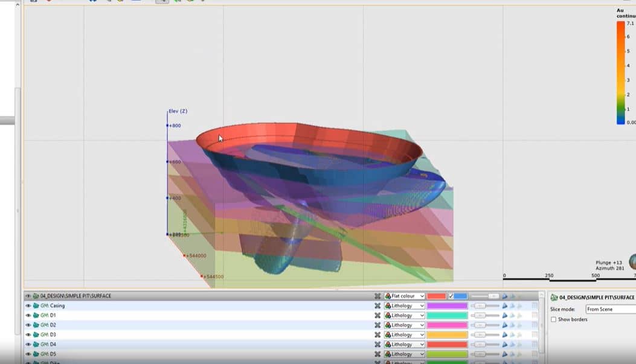Click the orange swatch for GM: D3

click(x=447, y=335)
